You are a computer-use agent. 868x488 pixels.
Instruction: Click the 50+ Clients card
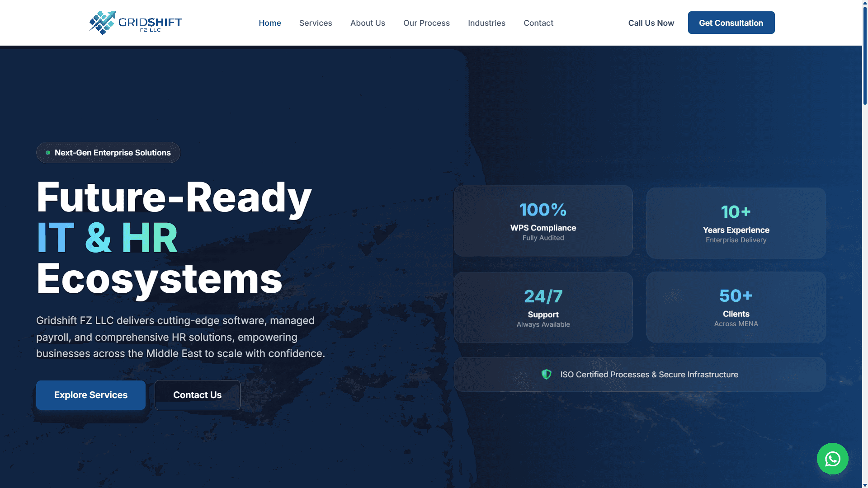[x=736, y=307]
